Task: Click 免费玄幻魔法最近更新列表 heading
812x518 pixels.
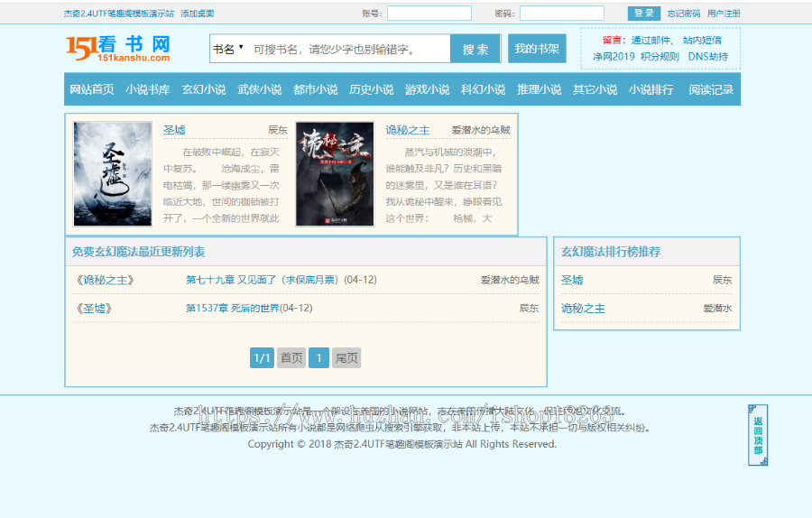Action: 138,252
